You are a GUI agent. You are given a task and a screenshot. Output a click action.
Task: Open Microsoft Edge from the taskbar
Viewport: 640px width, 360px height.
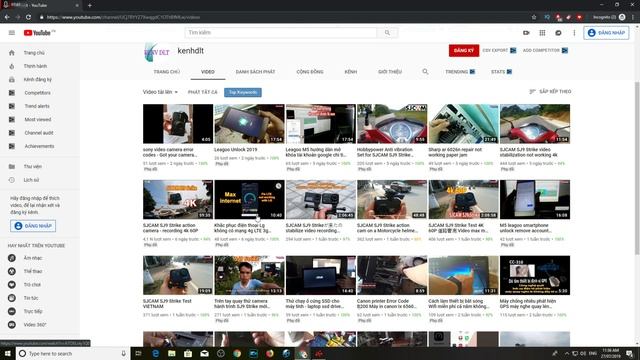(x=156, y=353)
